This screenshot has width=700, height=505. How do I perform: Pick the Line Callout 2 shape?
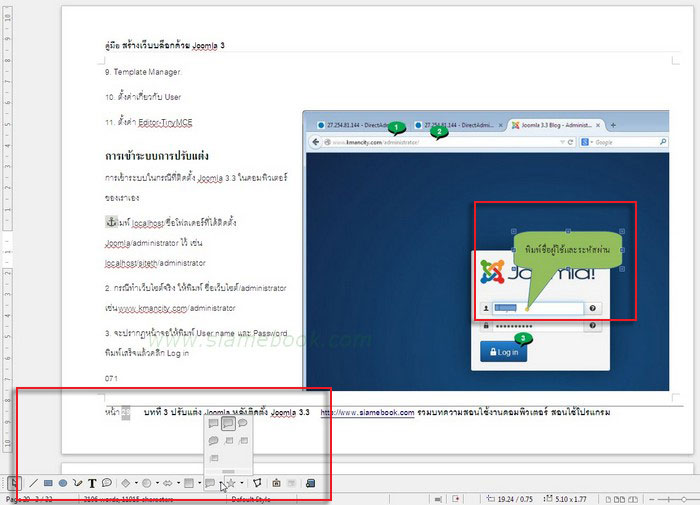pos(243,441)
